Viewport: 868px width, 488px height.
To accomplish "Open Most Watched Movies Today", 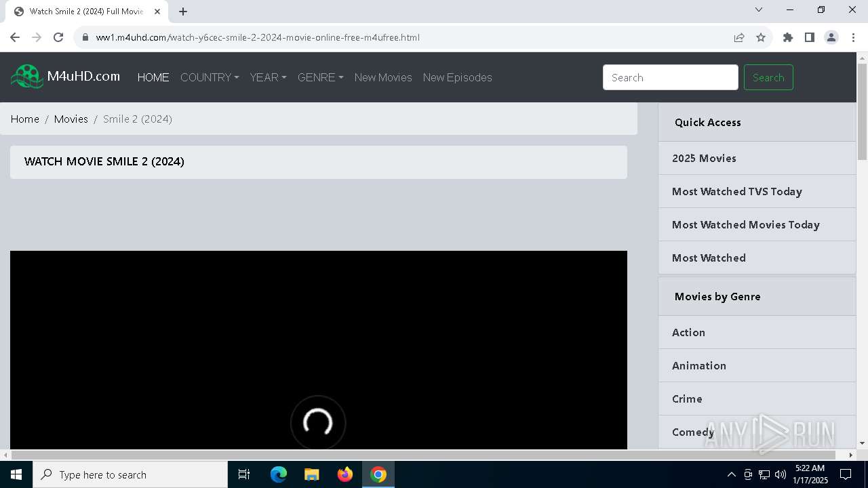I will coord(757,224).
